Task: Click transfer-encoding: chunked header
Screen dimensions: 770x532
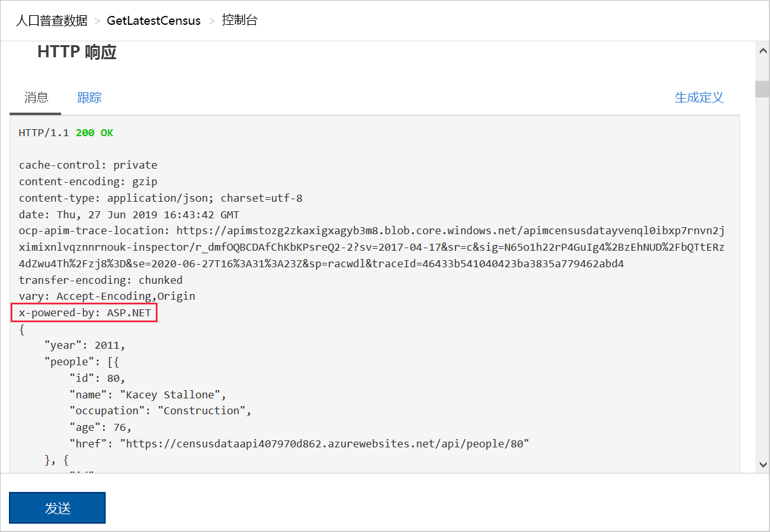Action: point(101,280)
